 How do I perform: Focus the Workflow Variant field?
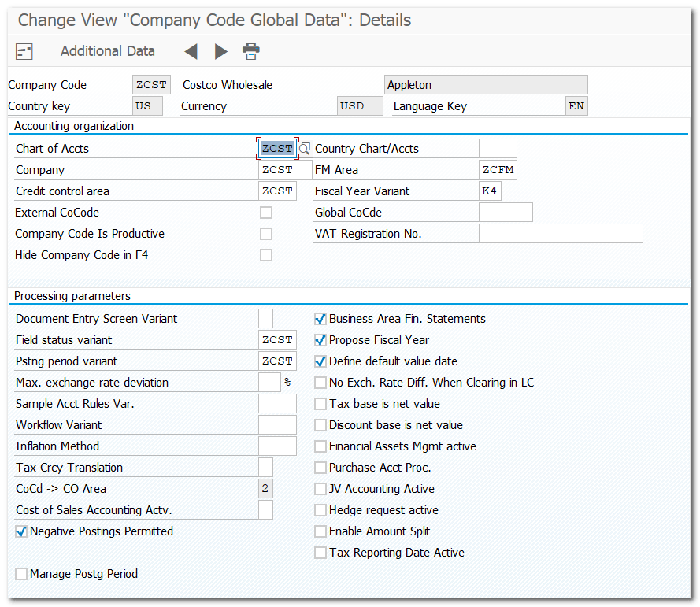[277, 425]
